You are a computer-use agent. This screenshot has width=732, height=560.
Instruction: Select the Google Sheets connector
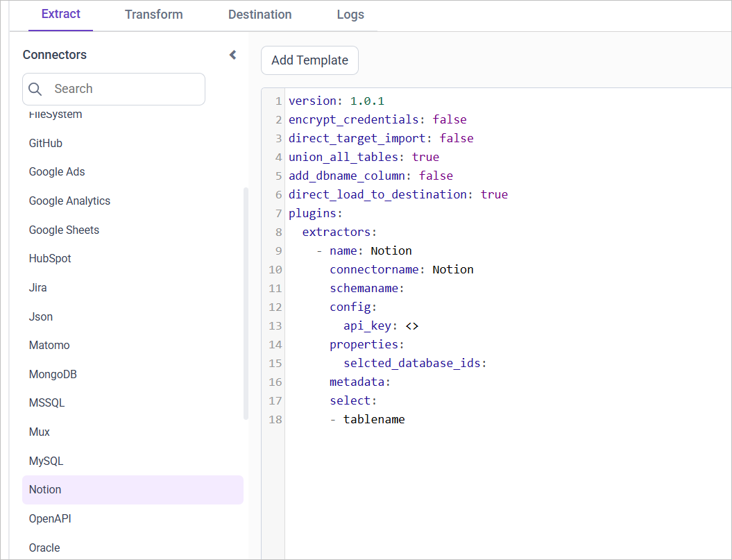point(64,230)
